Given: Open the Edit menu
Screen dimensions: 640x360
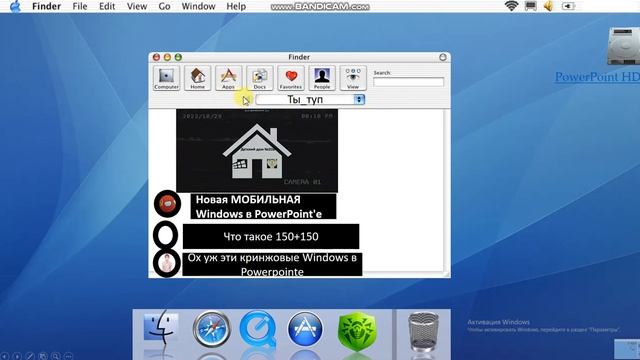Looking at the screenshot, I should [107, 7].
